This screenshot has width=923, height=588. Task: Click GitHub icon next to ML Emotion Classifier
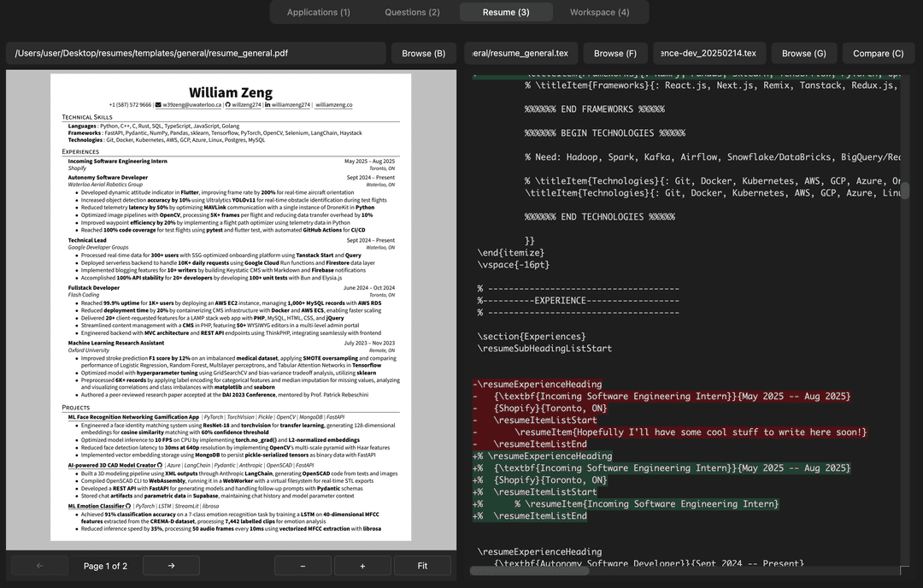point(129,506)
